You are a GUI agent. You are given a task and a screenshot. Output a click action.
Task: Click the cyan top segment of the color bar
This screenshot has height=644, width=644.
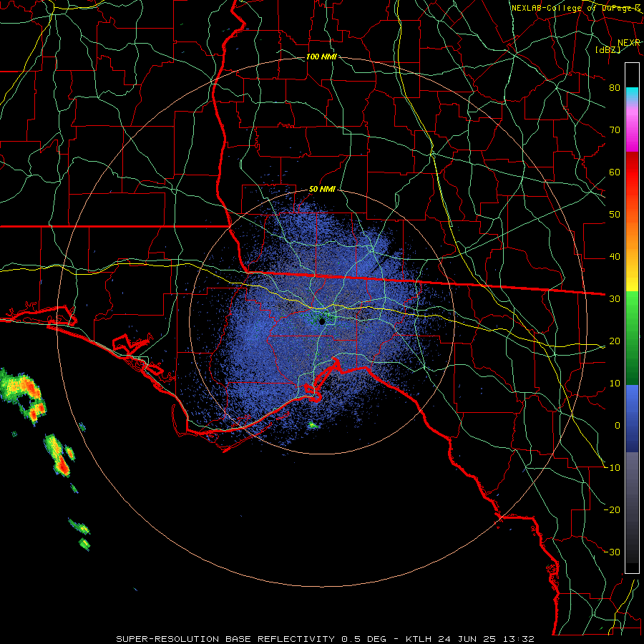point(632,94)
